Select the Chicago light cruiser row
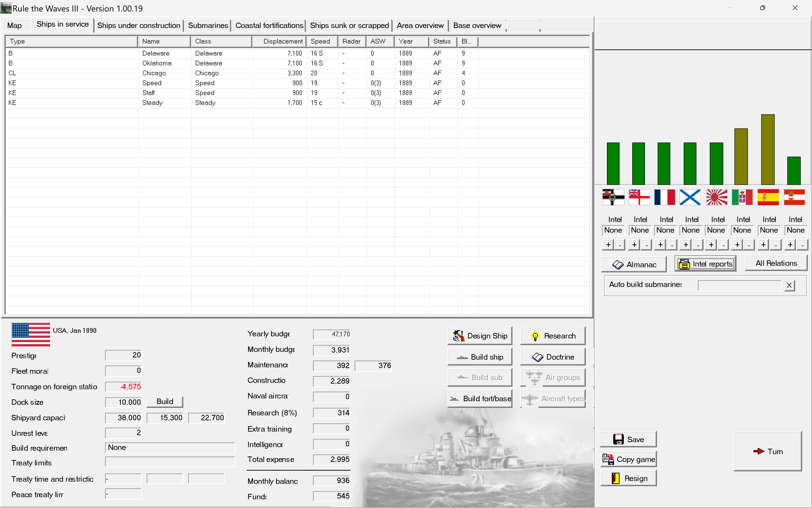The height and width of the screenshot is (508, 812). [x=297, y=73]
